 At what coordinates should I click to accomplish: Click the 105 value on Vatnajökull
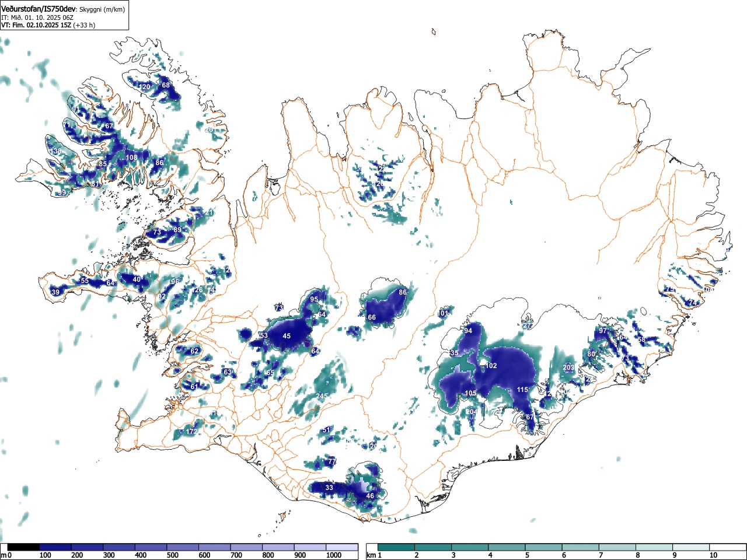471,393
